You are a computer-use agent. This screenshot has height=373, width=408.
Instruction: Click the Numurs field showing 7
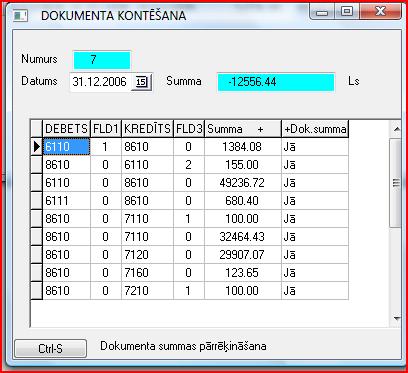[x=102, y=60]
